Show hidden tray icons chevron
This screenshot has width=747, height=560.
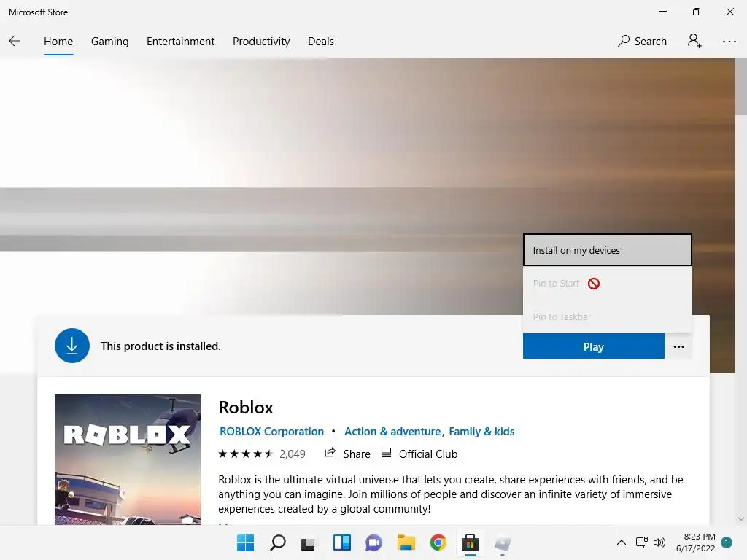coord(622,542)
